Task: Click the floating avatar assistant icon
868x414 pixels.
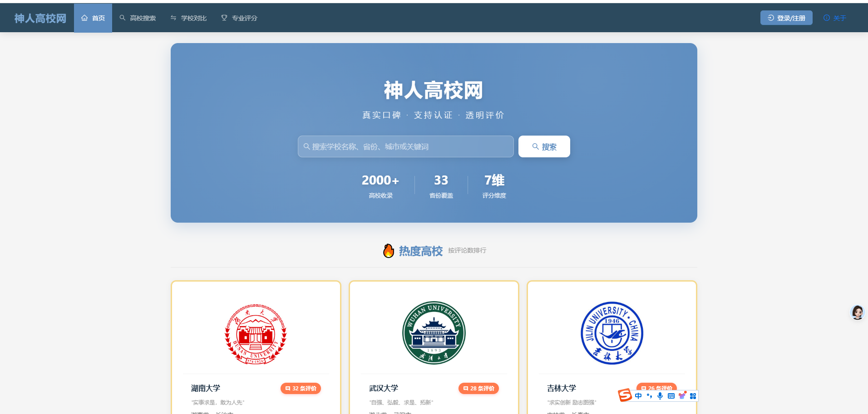Action: point(857,312)
